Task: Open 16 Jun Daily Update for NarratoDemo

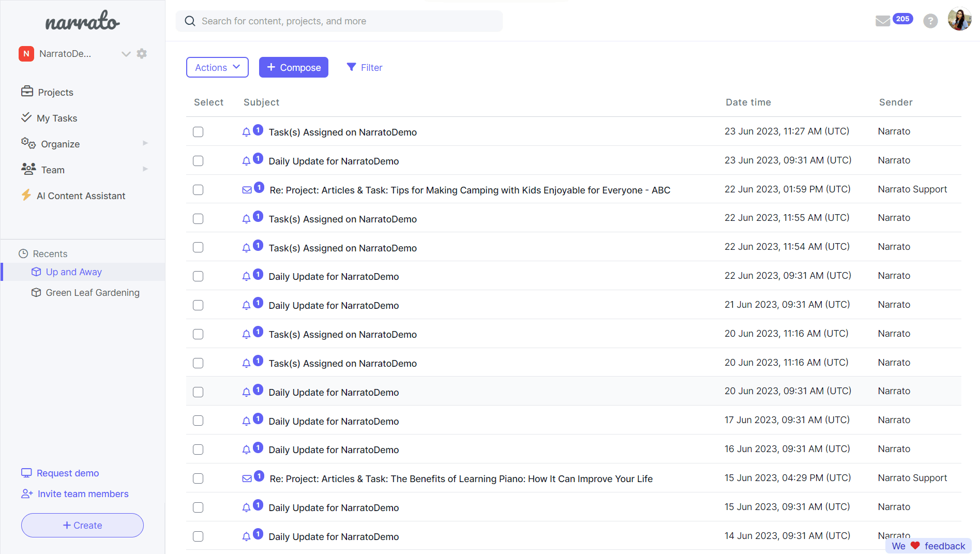Action: (x=334, y=450)
